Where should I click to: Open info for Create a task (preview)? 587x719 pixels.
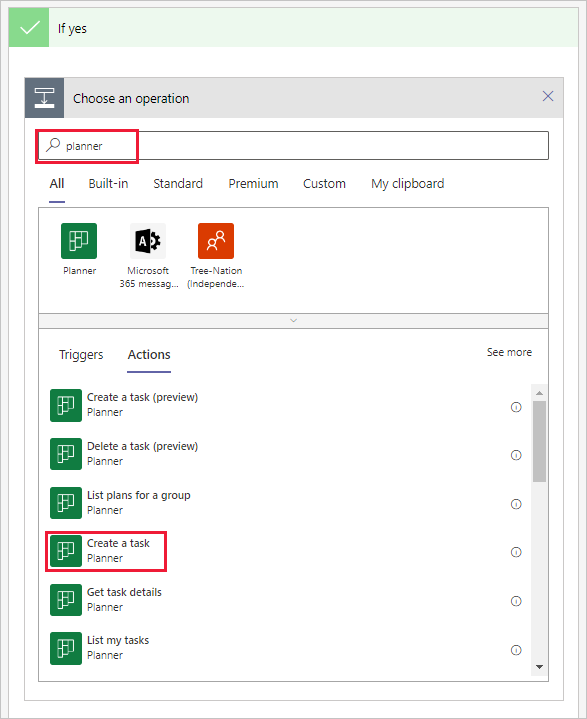516,407
